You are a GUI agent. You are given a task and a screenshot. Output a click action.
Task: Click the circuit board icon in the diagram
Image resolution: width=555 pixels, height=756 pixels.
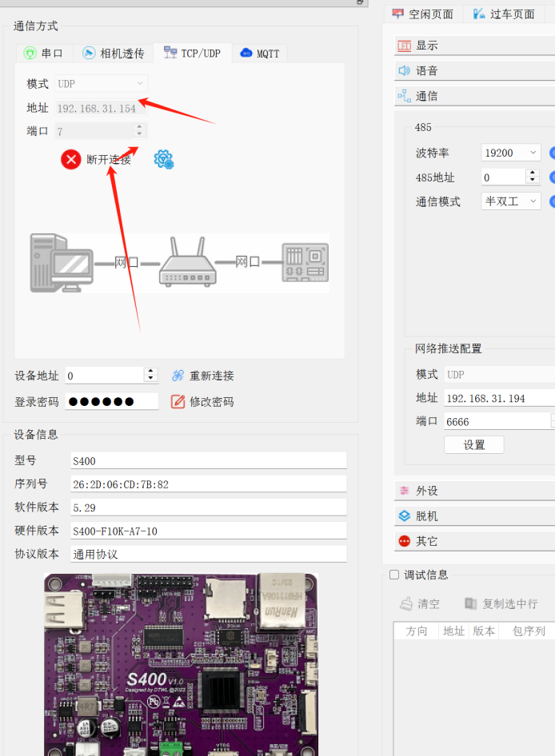point(305,262)
